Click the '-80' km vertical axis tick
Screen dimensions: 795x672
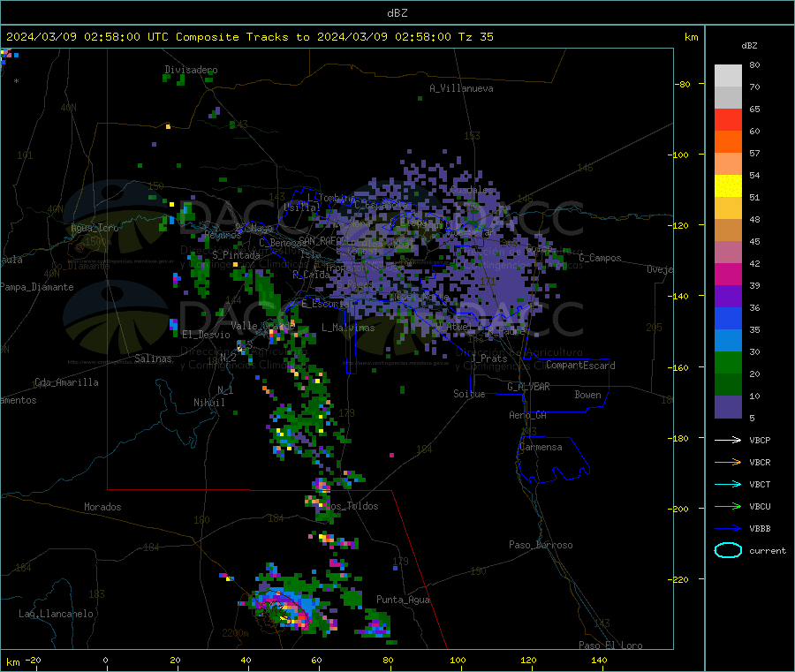point(682,84)
